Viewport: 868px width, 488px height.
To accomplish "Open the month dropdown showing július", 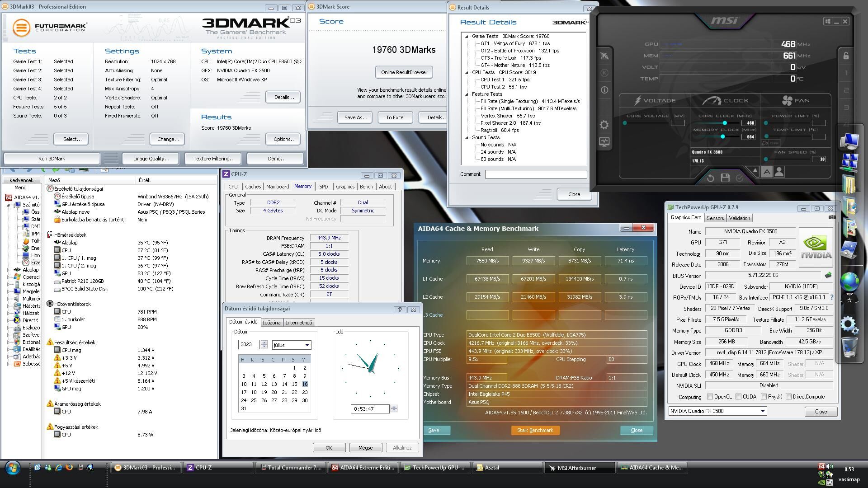I will click(x=292, y=345).
